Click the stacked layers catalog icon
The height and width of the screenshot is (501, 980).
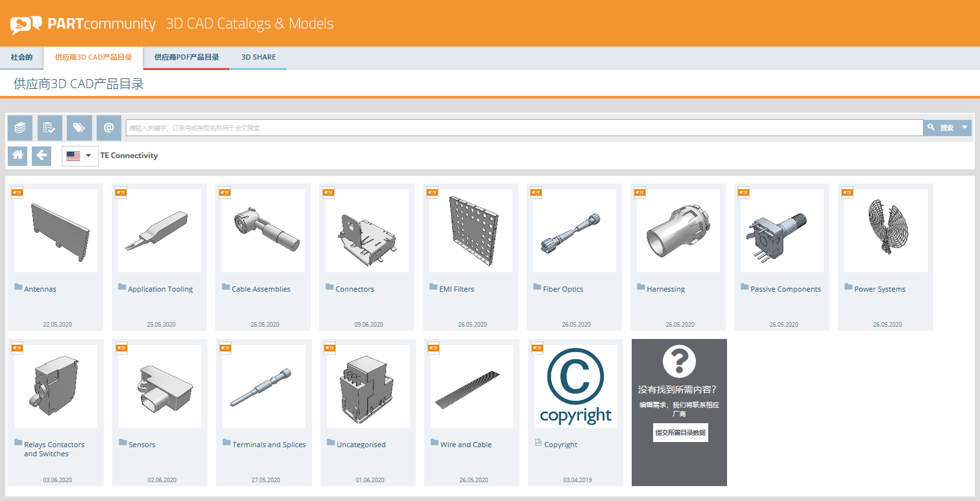click(20, 128)
